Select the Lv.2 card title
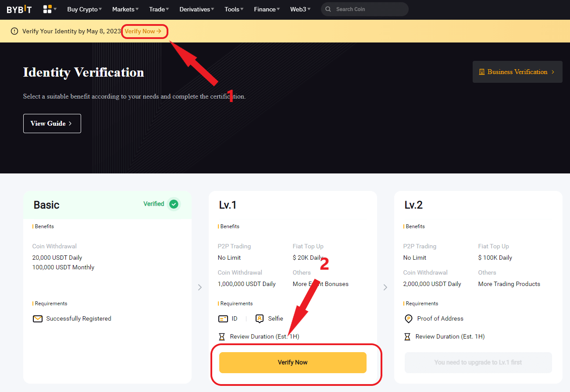Image resolution: width=570 pixels, height=392 pixels. [x=414, y=205]
